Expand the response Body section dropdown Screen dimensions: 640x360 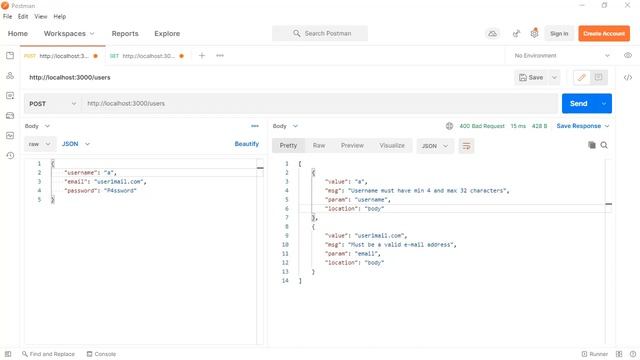[x=285, y=126]
